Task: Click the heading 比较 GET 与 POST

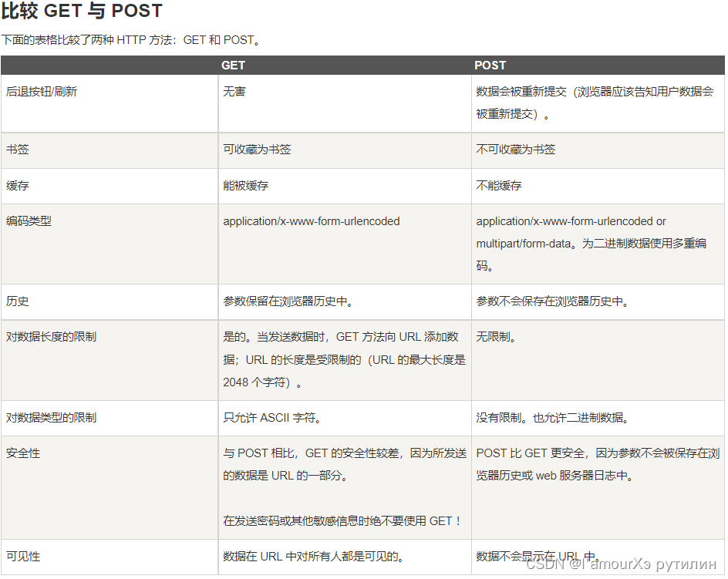Action: pyautogui.click(x=81, y=11)
